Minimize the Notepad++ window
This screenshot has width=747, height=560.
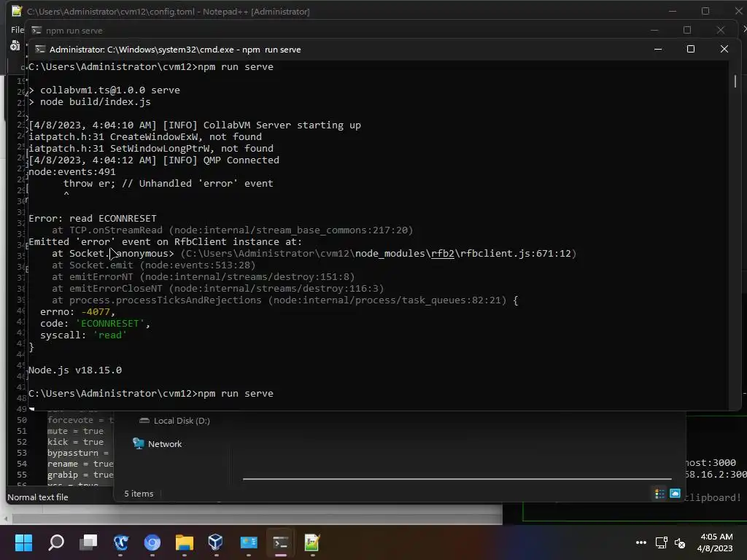coord(673,11)
